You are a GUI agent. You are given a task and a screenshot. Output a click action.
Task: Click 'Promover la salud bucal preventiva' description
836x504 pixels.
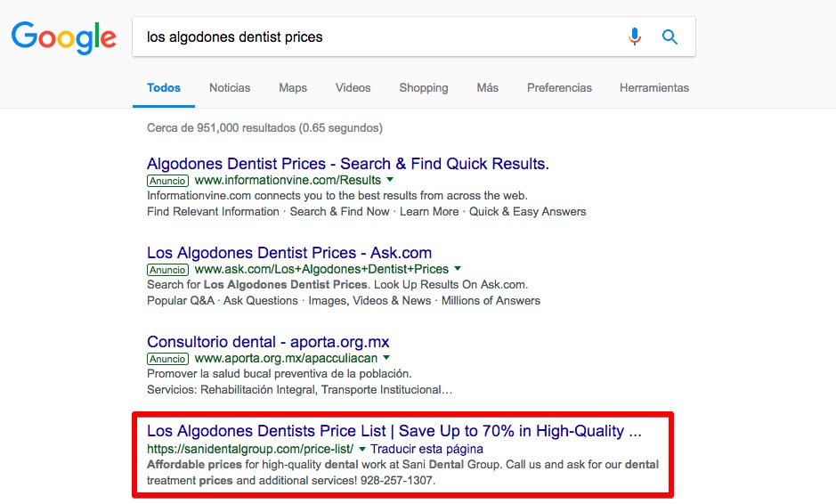[x=279, y=374]
